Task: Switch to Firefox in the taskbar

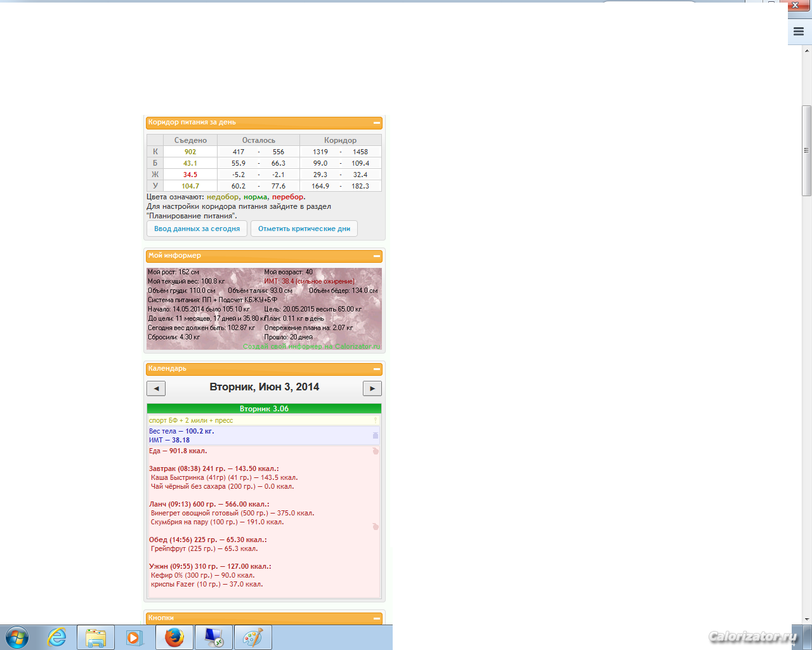Action: 174,637
